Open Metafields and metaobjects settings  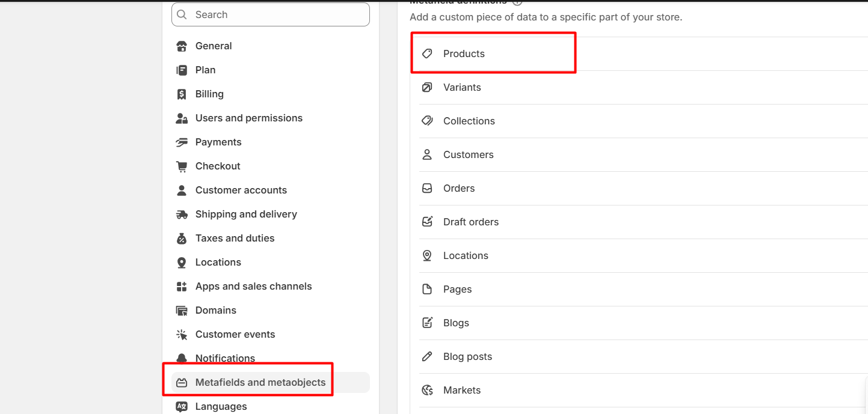point(260,382)
